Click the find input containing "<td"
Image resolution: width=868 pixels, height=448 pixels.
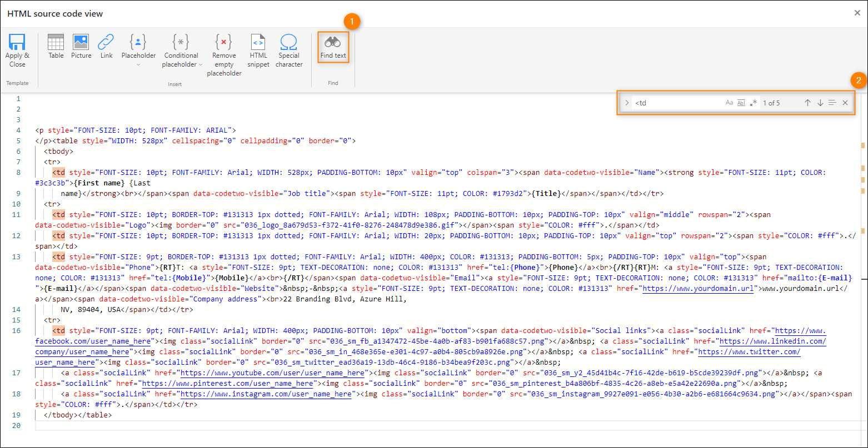click(x=677, y=103)
